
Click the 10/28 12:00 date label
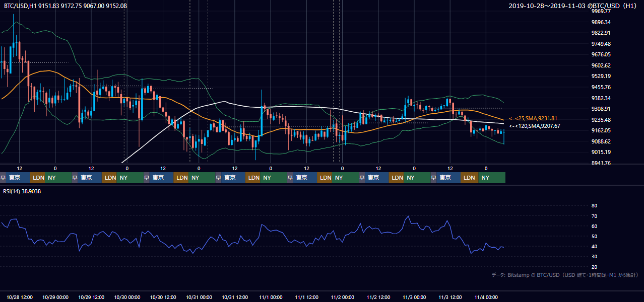20,297
